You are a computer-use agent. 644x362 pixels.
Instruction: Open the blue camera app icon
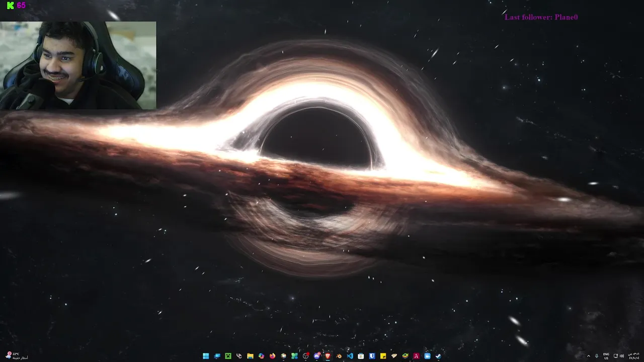[427, 356]
